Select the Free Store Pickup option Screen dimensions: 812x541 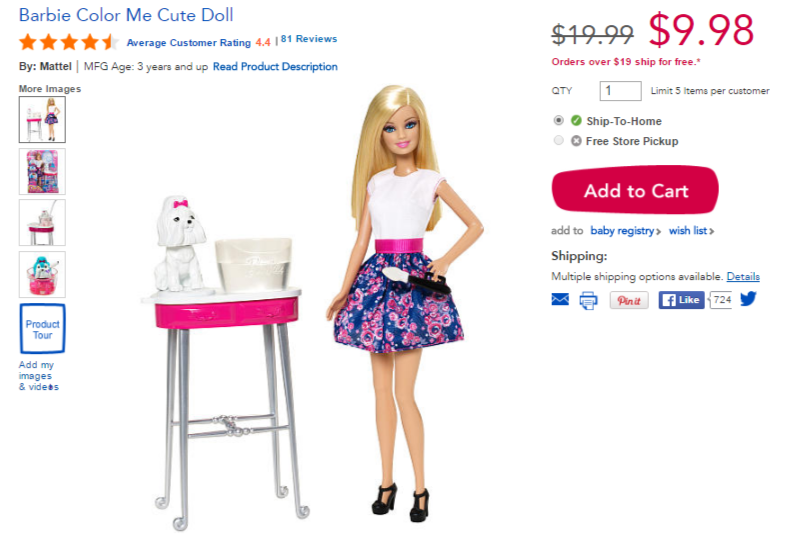[x=558, y=140]
